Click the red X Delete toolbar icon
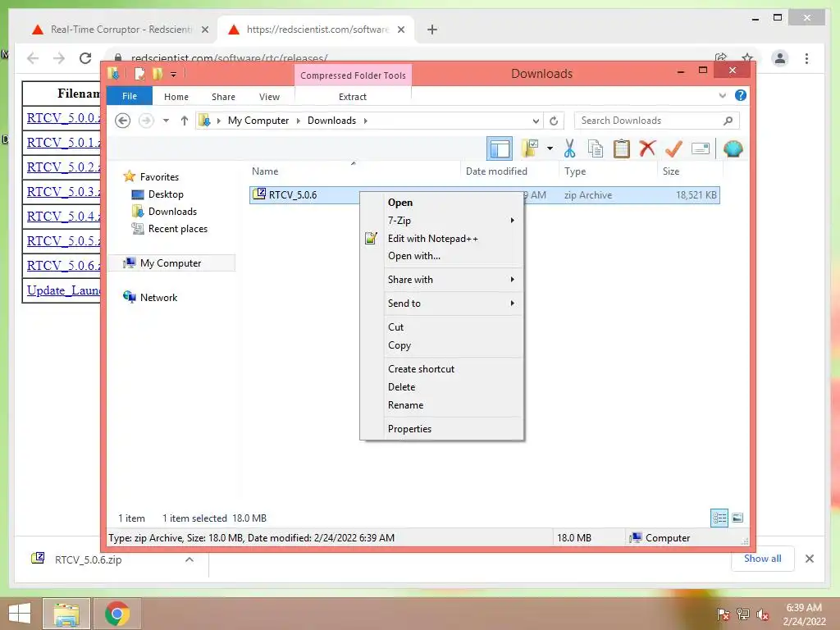The image size is (840, 630). pos(647,148)
